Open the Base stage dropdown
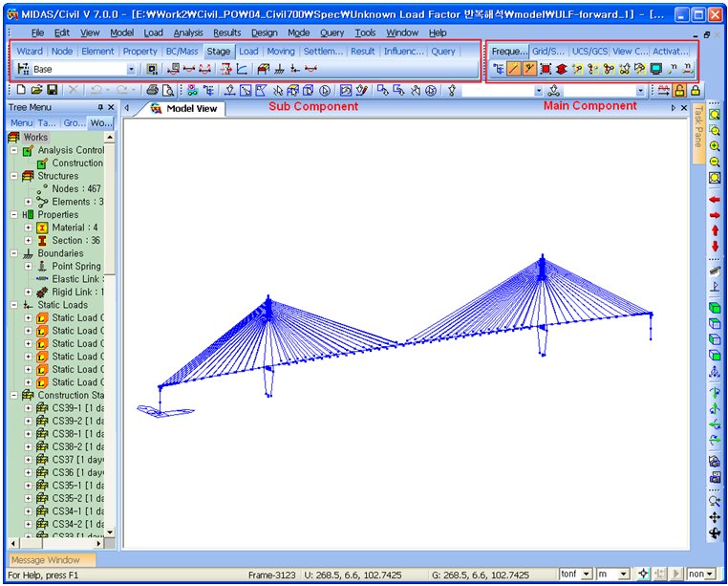Screen dimensions: 728x586 coord(131,70)
